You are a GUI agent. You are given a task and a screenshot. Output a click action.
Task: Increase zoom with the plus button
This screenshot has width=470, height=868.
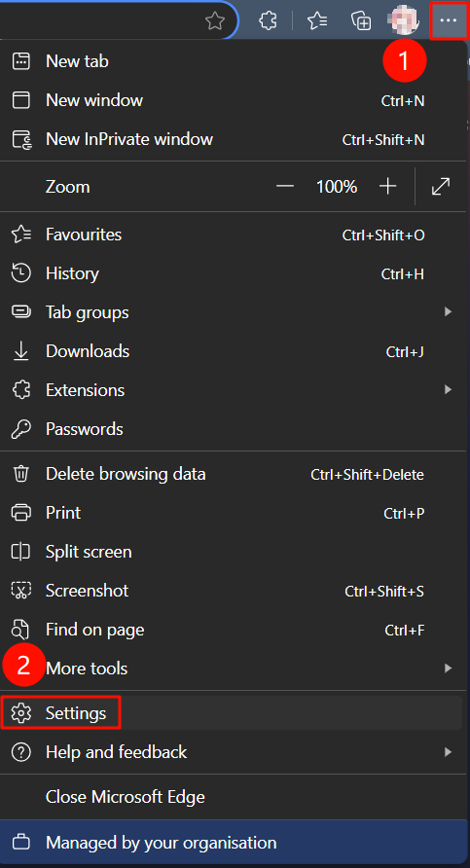(388, 187)
